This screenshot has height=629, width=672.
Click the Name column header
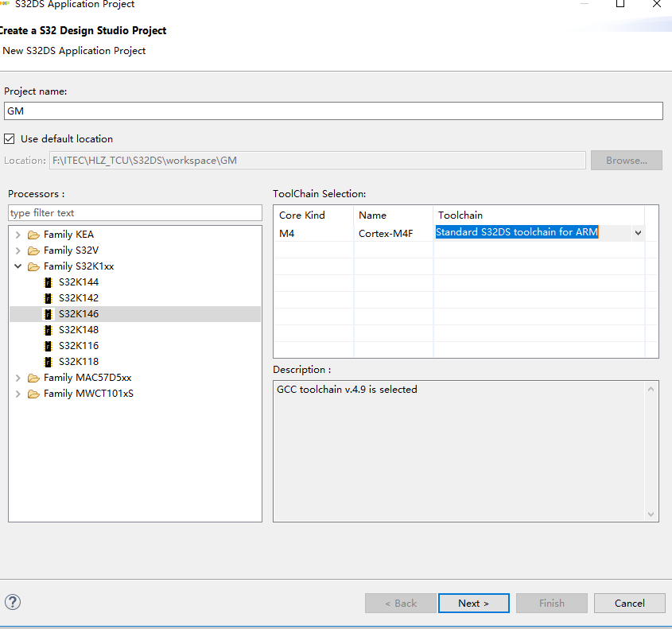[394, 215]
